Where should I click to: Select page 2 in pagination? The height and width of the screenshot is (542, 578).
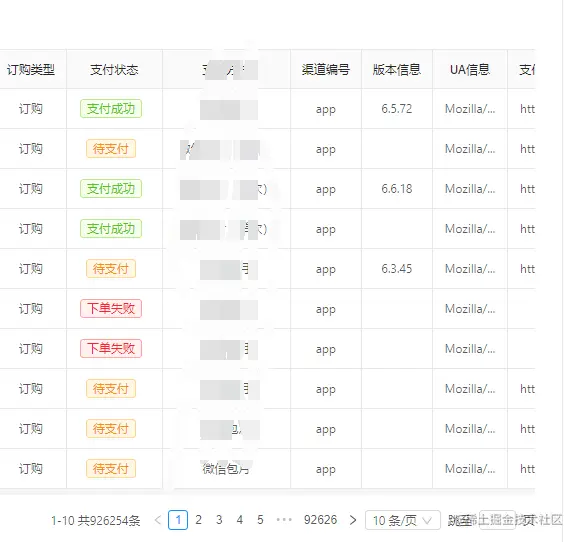198,520
